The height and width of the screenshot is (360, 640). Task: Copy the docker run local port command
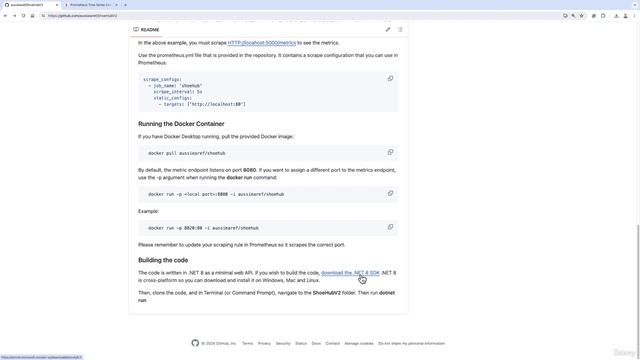[390, 193]
